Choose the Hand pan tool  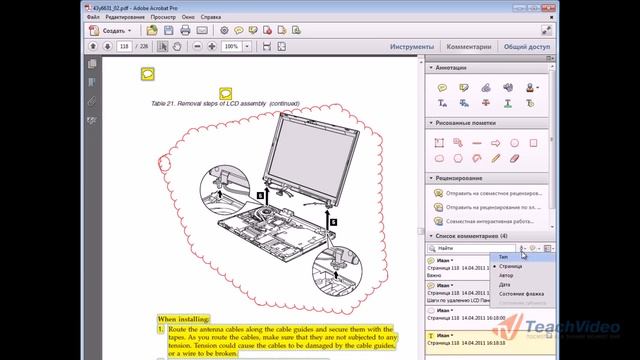(x=177, y=47)
